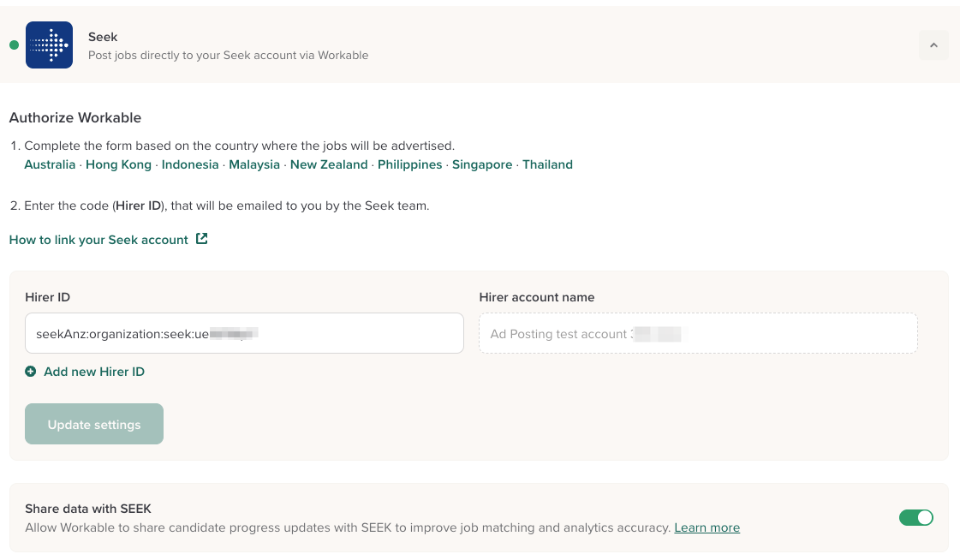
Task: Open "How to link your Seek account" guide
Action: coord(98,240)
